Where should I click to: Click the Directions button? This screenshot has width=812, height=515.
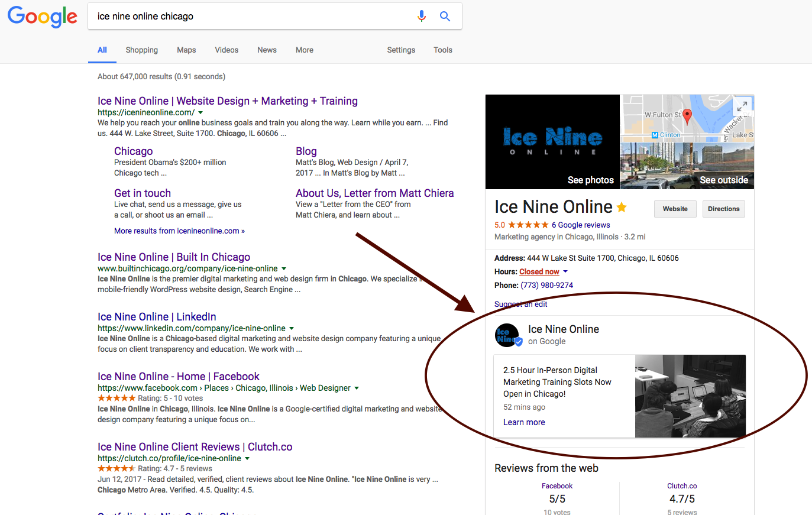click(724, 209)
